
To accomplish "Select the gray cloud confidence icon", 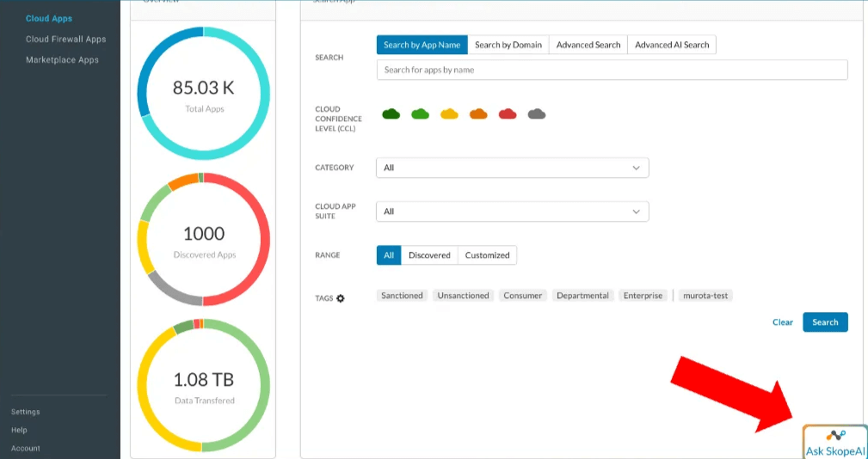I will pos(537,114).
